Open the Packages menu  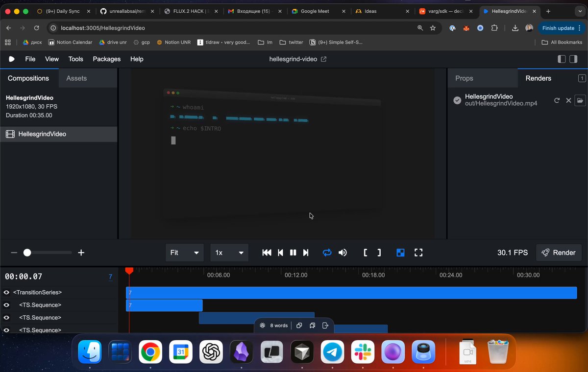point(107,59)
